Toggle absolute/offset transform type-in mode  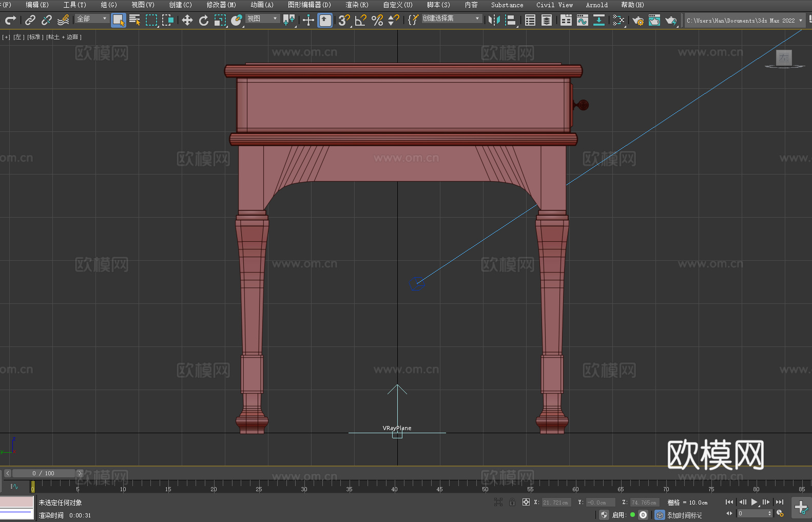point(526,502)
